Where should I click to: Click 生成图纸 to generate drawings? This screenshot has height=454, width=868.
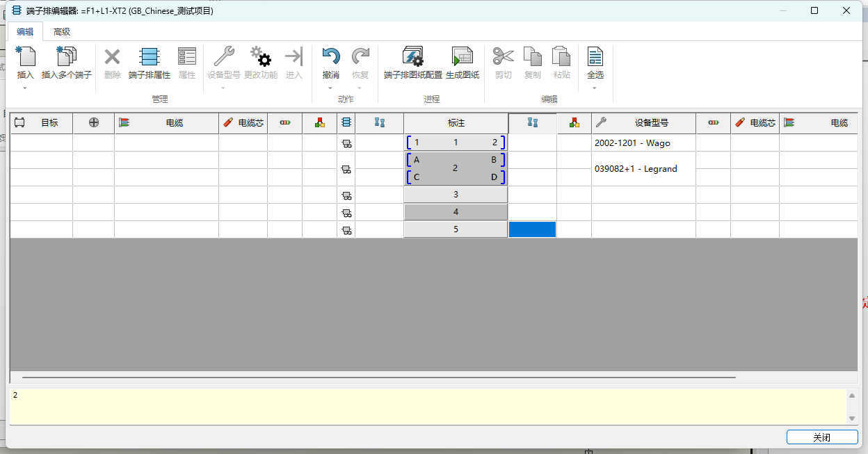[462, 57]
